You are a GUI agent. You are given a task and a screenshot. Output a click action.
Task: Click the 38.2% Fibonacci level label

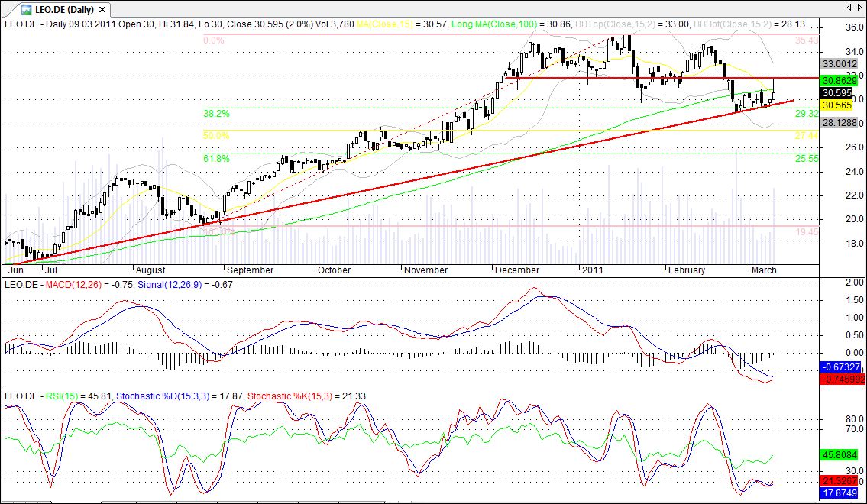point(216,114)
